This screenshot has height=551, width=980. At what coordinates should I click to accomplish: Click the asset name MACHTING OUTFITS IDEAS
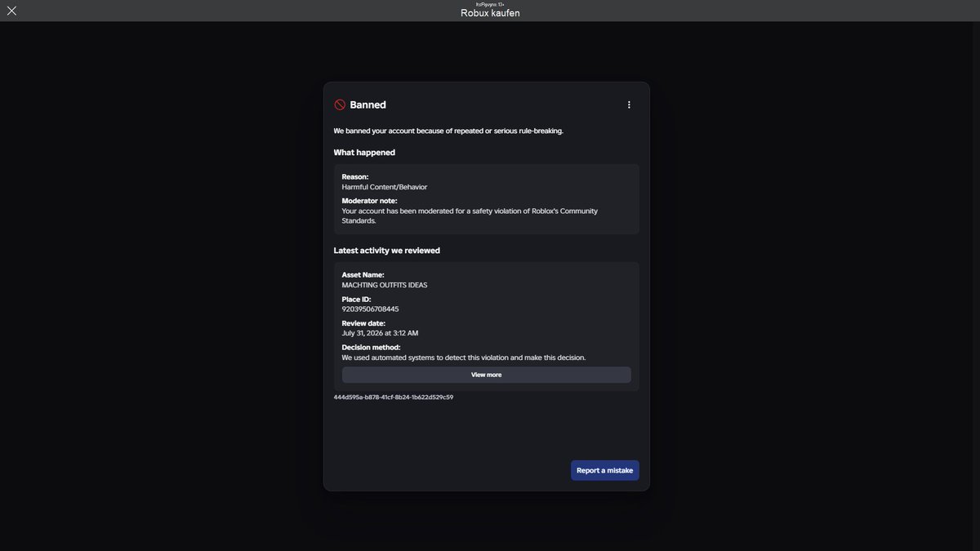[x=385, y=285]
